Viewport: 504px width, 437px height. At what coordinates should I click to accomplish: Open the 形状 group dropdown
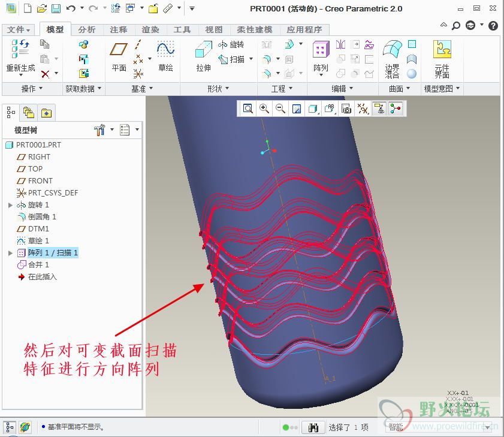point(218,89)
